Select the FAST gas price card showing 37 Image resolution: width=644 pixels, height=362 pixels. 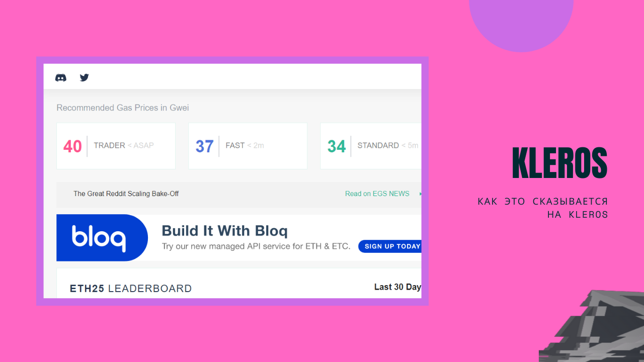[x=248, y=146]
